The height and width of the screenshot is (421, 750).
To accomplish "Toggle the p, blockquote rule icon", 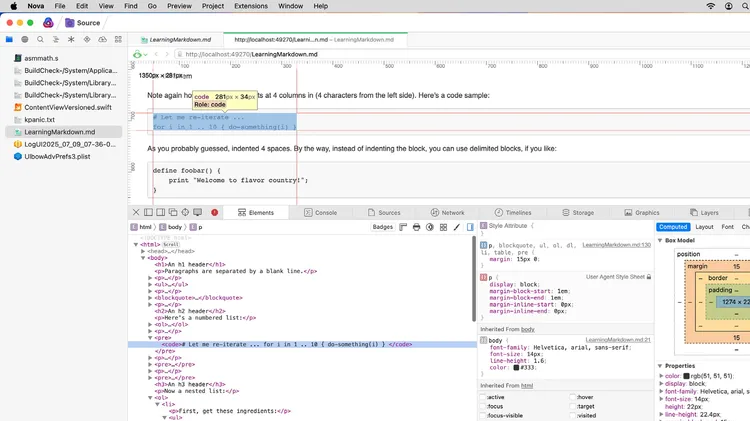I will (x=484, y=245).
